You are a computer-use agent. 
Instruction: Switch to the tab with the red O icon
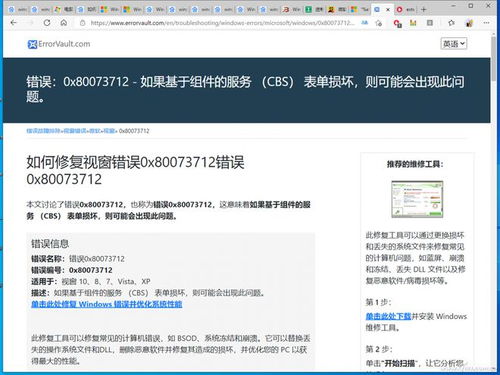405,9
